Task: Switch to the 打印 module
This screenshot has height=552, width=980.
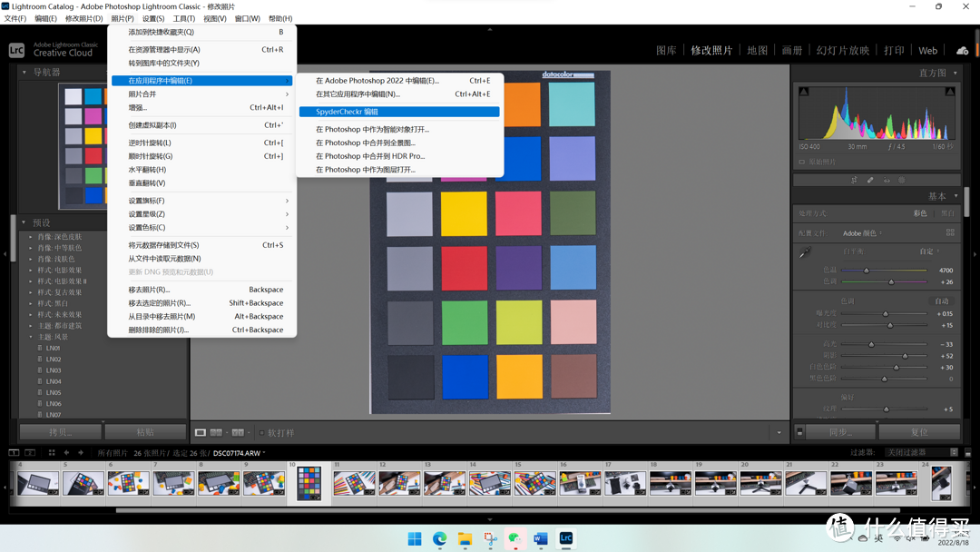Action: click(894, 51)
